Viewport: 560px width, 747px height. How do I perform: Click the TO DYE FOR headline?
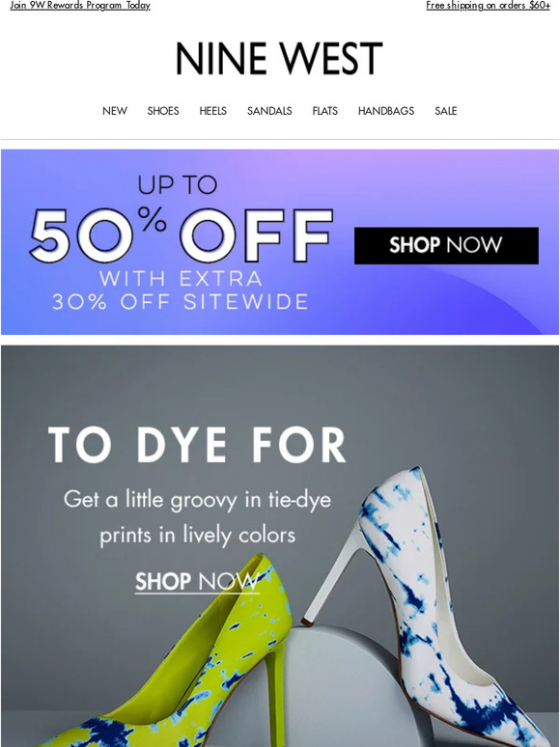pyautogui.click(x=197, y=445)
